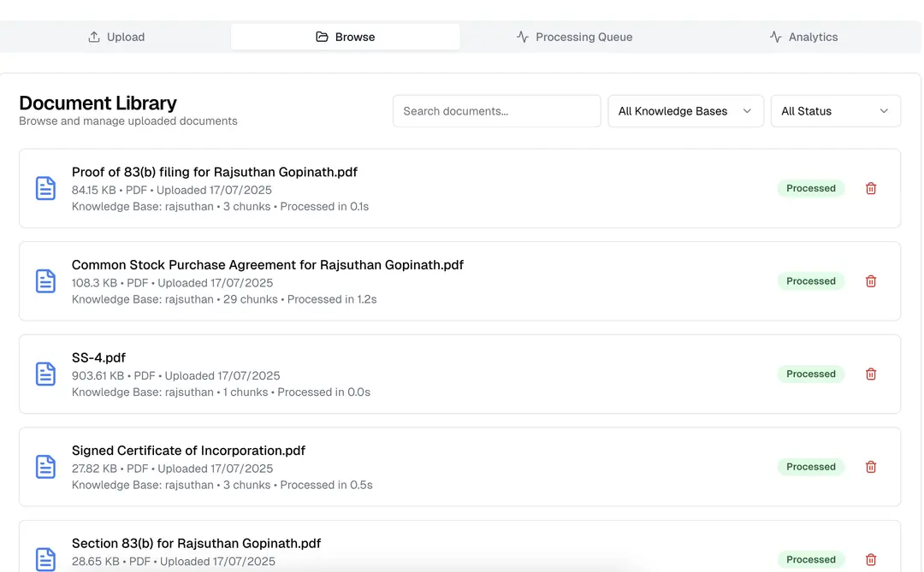Expand the Knowledge Bases chevron arrow
The width and height of the screenshot is (924, 572).
[x=747, y=110]
